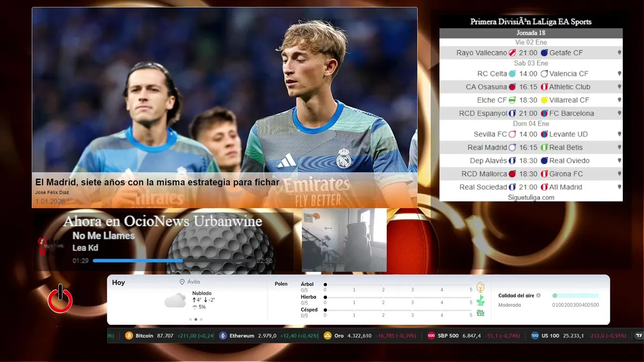Click the Athletic Club team name

pos(570,87)
